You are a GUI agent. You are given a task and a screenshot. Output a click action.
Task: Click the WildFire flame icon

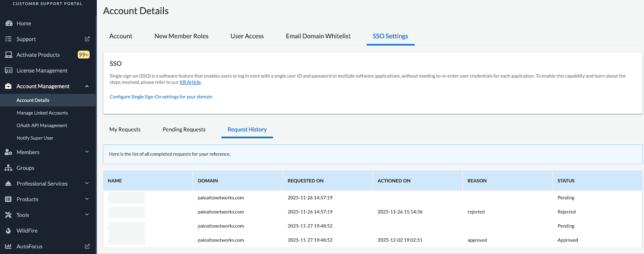(x=8, y=231)
